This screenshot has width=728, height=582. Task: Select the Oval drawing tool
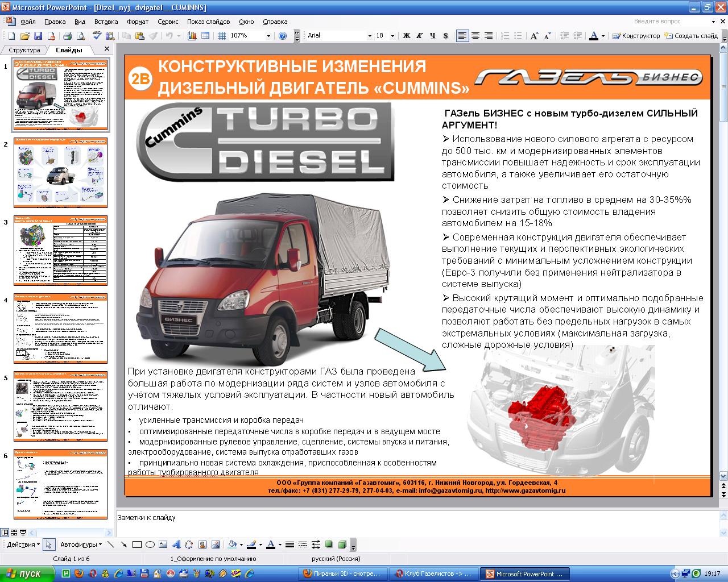tap(150, 544)
